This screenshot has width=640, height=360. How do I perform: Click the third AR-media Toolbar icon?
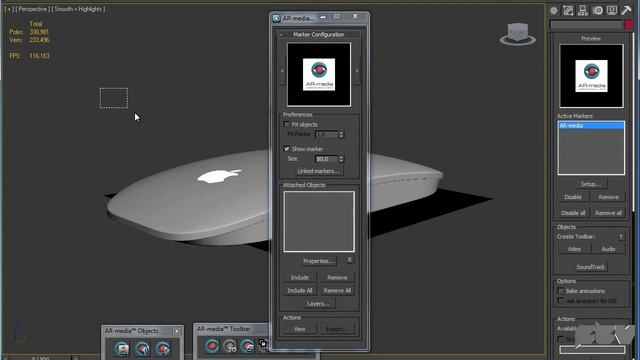pos(247,346)
